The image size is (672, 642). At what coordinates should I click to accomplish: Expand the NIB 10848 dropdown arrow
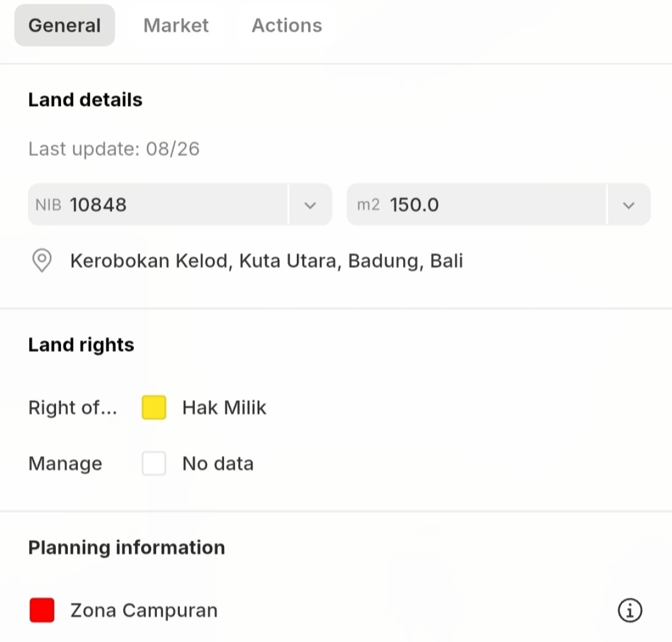[x=310, y=205]
